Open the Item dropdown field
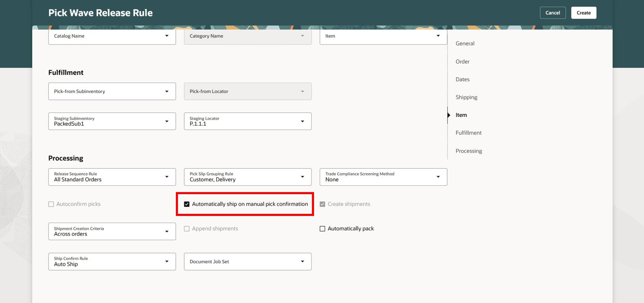Viewport: 644px width, 303px height. pos(383,36)
